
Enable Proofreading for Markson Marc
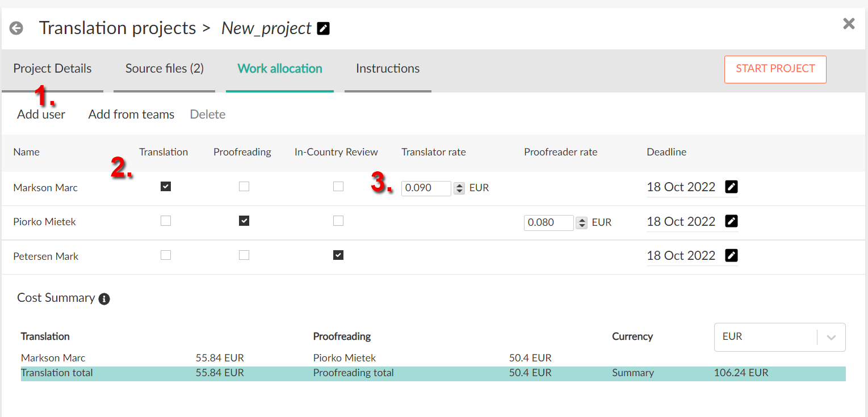pos(244,186)
